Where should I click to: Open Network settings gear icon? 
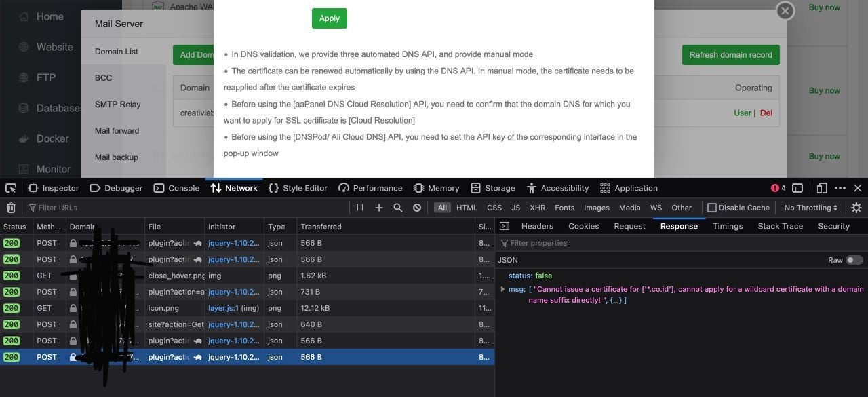(856, 208)
